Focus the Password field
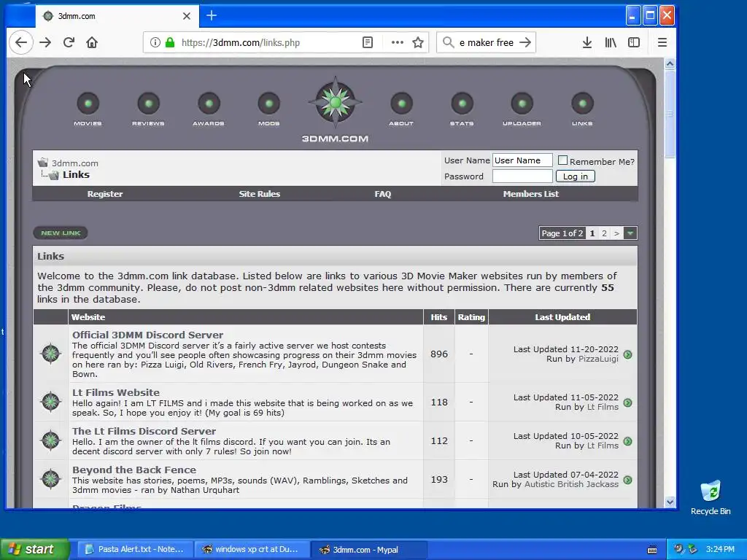This screenshot has height=560, width=747. [x=522, y=176]
